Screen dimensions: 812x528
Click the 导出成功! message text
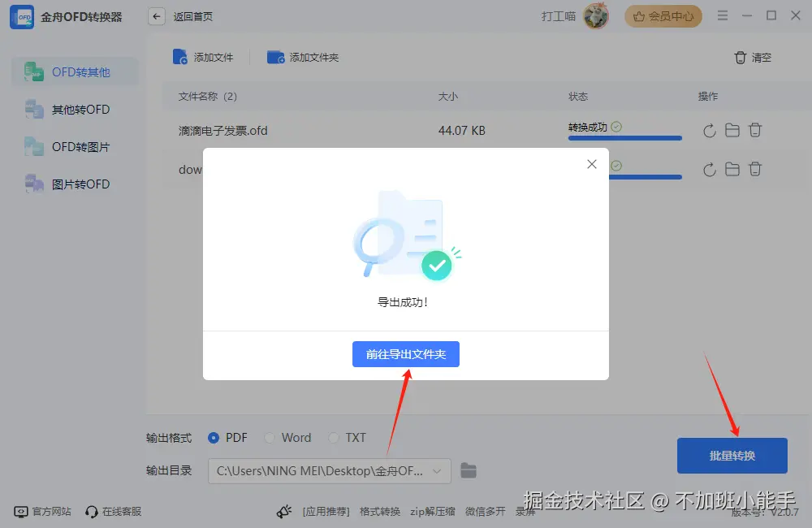click(403, 302)
